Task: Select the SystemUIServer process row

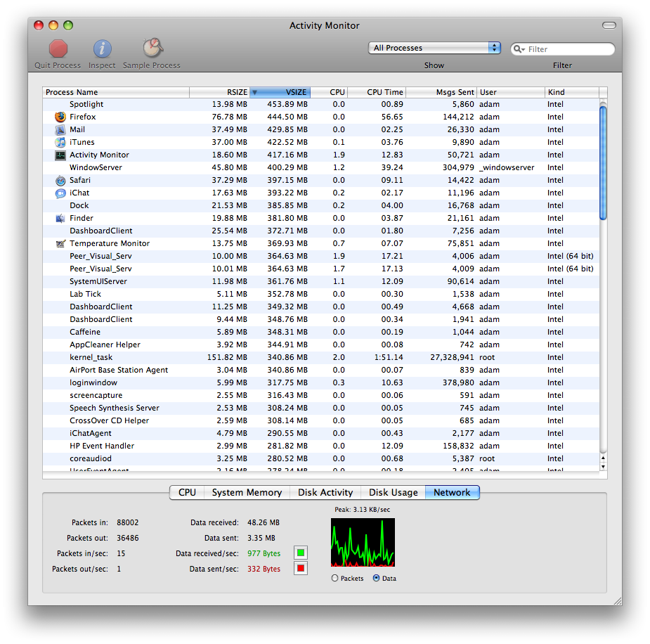Action: [x=321, y=281]
